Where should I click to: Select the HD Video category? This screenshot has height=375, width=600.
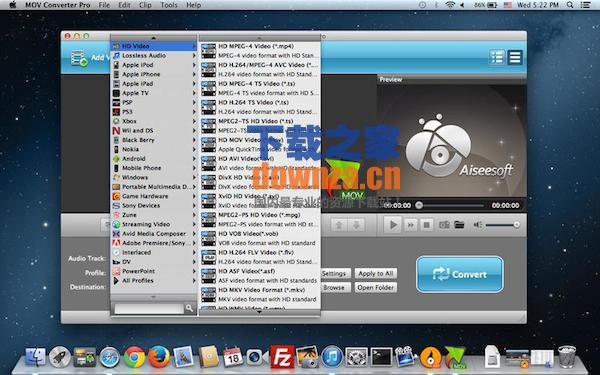point(154,46)
